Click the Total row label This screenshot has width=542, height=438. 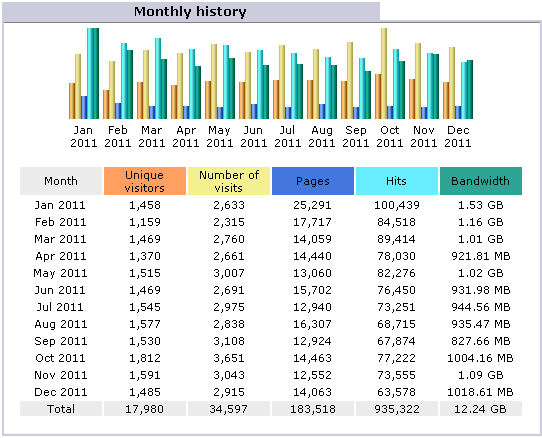point(61,409)
